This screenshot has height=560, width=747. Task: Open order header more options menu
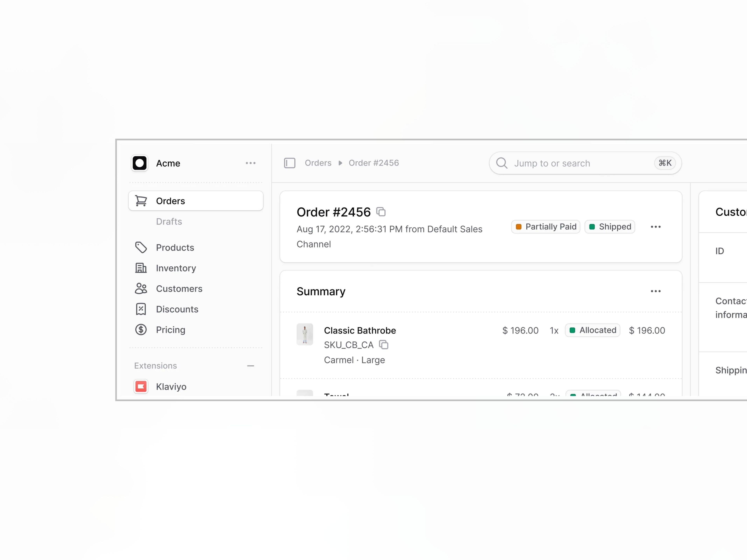tap(656, 227)
